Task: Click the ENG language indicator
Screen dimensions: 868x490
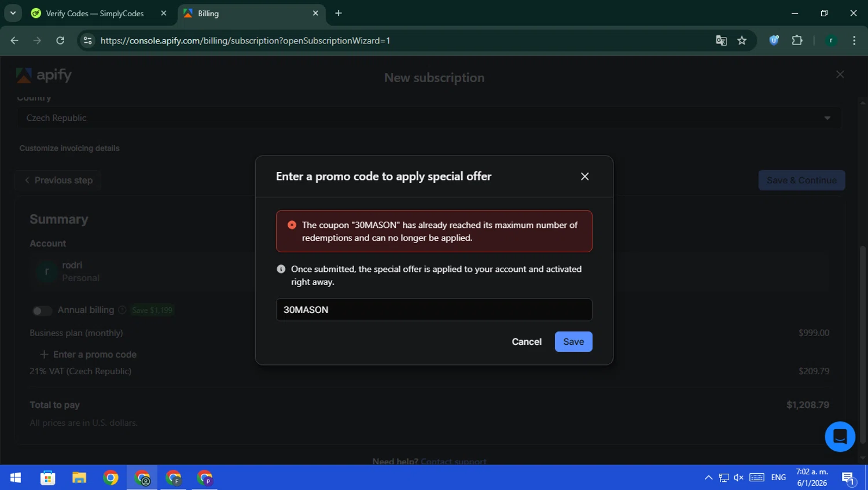Action: click(778, 478)
